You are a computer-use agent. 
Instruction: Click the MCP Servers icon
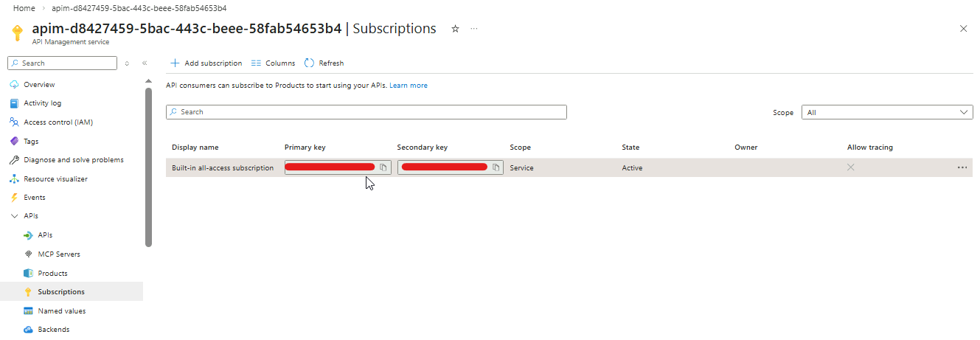[28, 254]
